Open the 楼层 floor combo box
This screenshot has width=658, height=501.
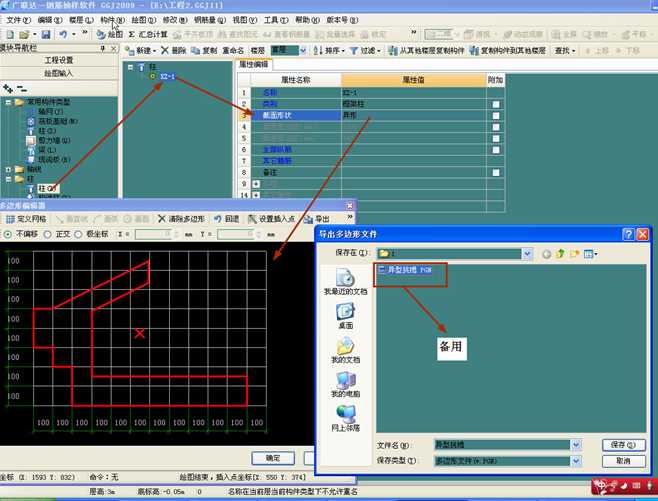(289, 51)
